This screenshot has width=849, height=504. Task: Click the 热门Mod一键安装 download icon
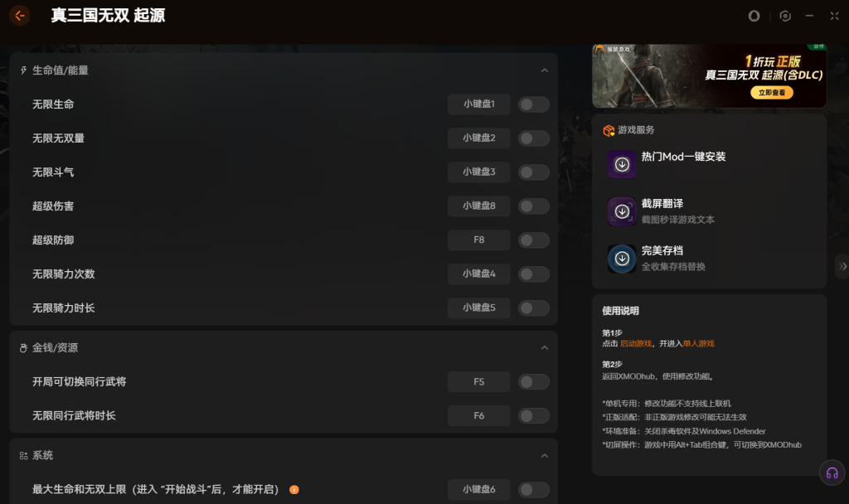coord(622,164)
